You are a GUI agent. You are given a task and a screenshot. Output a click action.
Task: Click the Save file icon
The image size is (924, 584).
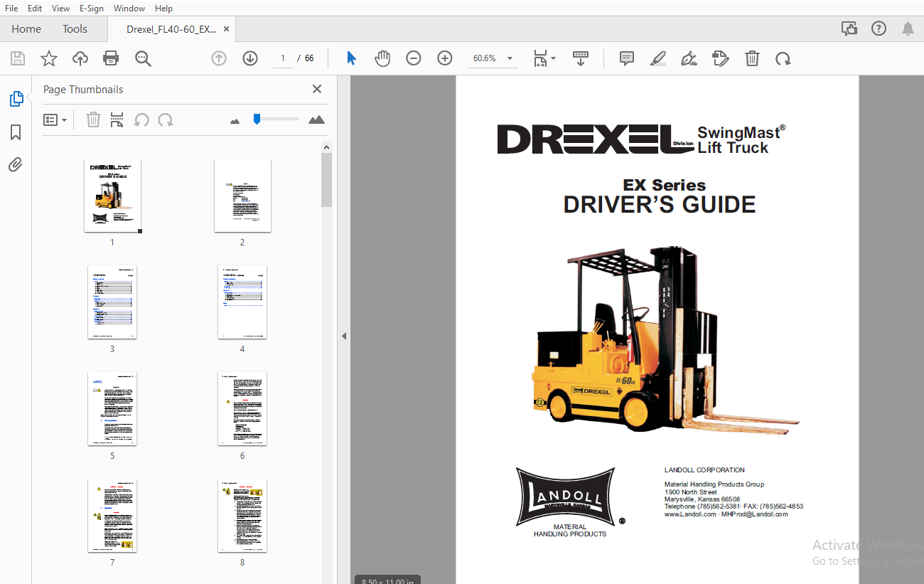tap(18, 58)
